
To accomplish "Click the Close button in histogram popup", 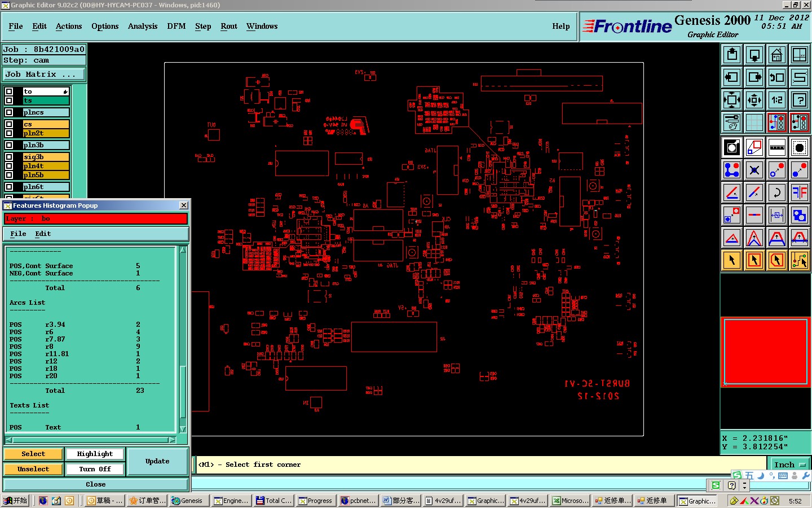I will (96, 484).
